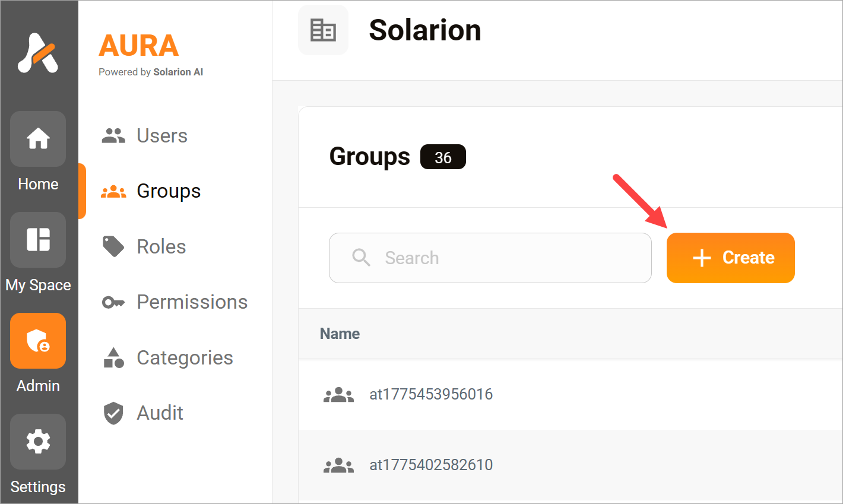The height and width of the screenshot is (504, 843).
Task: Click the My Space label
Action: (x=38, y=285)
